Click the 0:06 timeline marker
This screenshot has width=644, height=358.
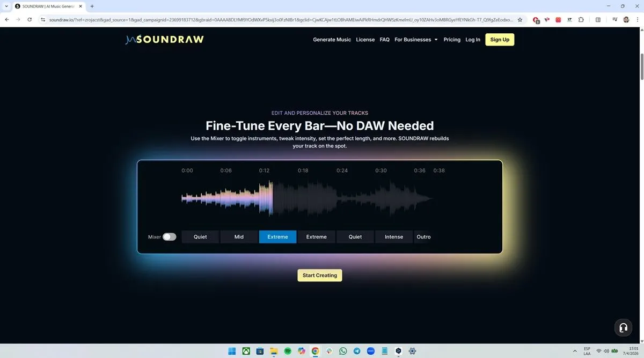(x=226, y=170)
